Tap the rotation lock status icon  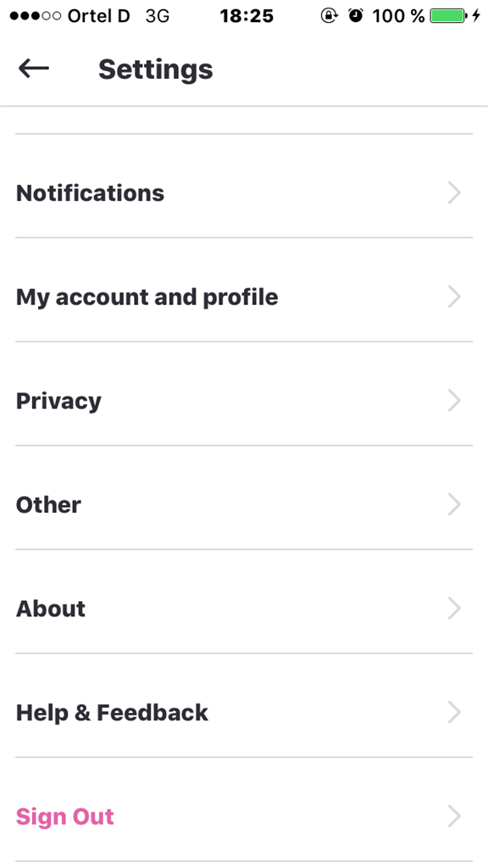(x=330, y=15)
